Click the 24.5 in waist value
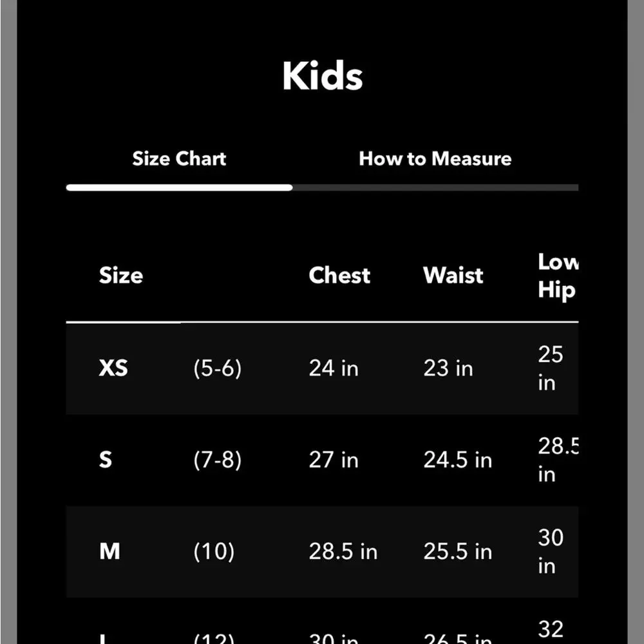 pos(457,460)
